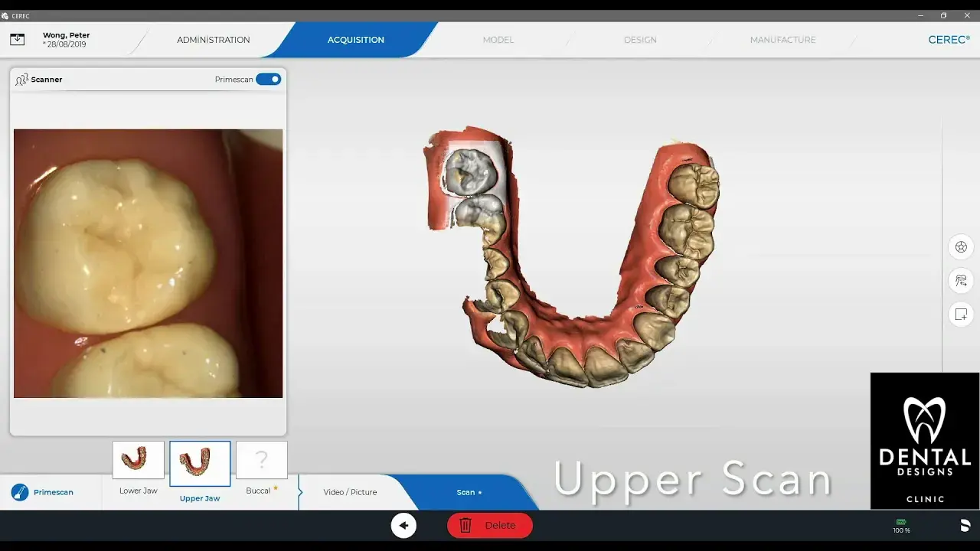Viewport: 980px width, 551px height.
Task: Click the trash icon inside the Delete button
Action: pyautogui.click(x=465, y=526)
